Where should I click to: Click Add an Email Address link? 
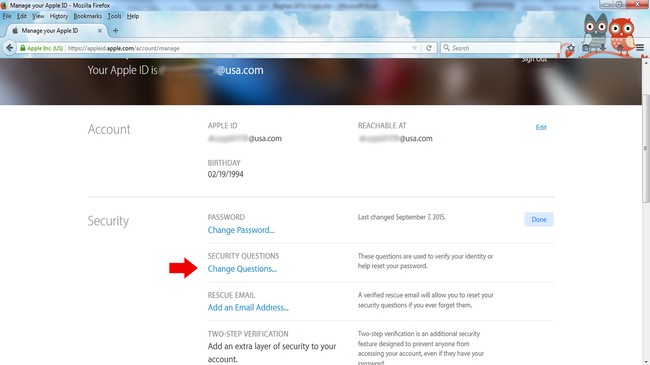[248, 307]
